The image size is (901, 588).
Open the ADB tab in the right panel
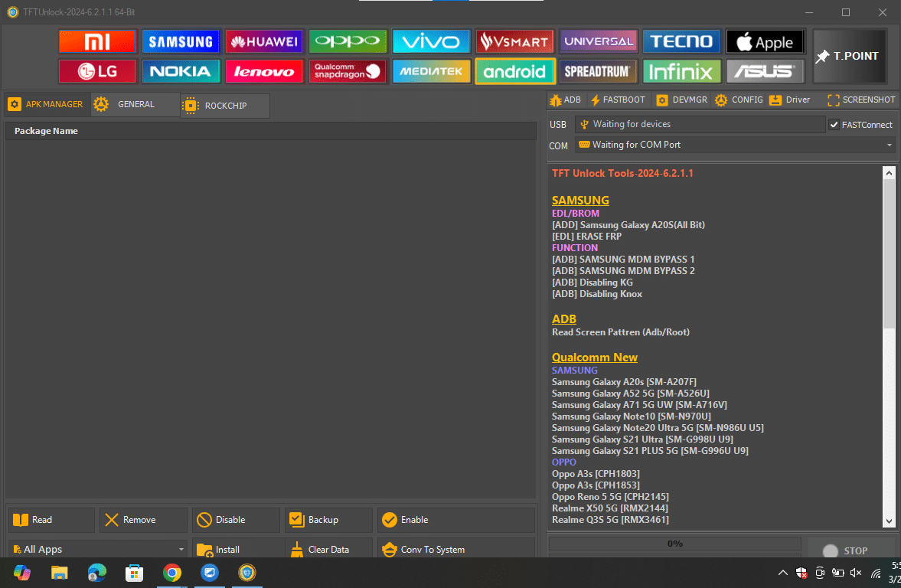(565, 100)
